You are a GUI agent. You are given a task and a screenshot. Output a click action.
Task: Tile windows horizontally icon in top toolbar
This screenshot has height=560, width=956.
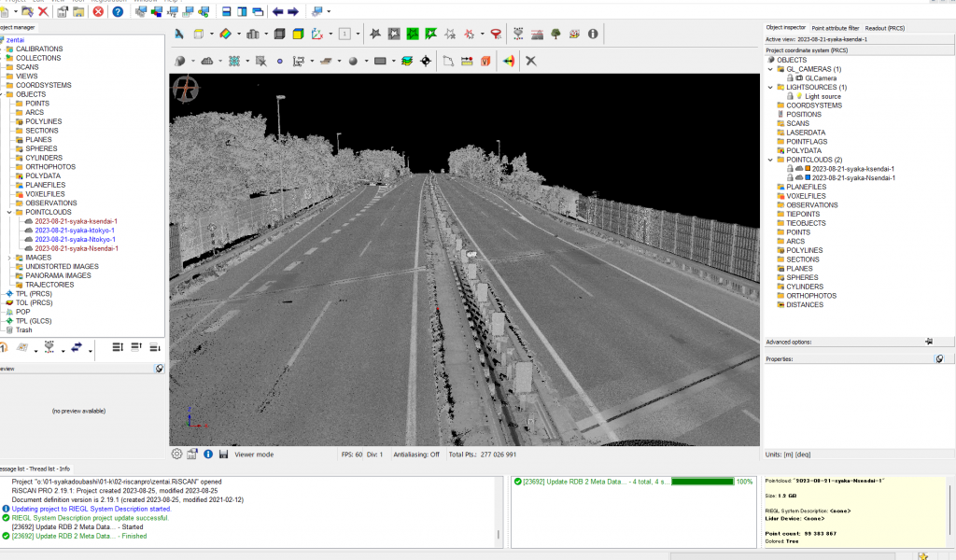coord(226,11)
